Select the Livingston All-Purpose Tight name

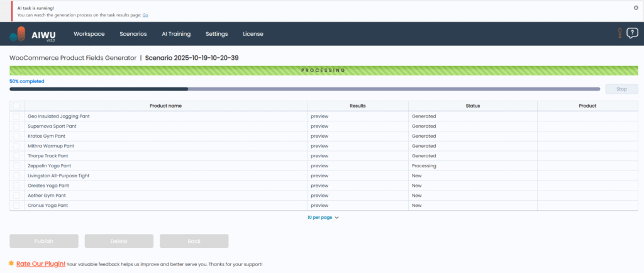pos(58,175)
